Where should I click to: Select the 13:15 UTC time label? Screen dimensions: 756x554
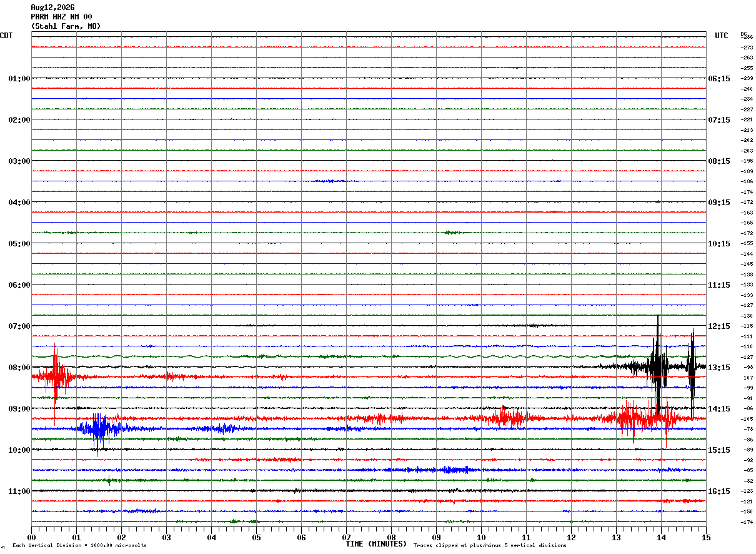click(x=719, y=368)
